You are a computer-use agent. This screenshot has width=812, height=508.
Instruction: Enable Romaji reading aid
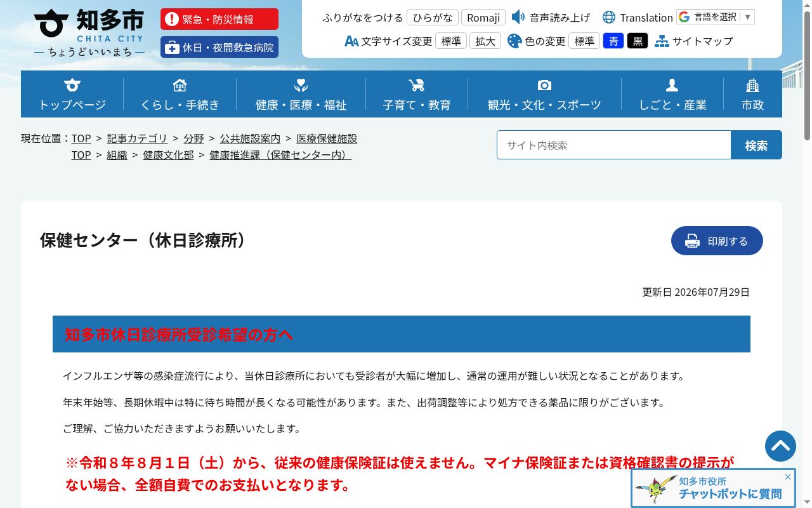(x=483, y=17)
